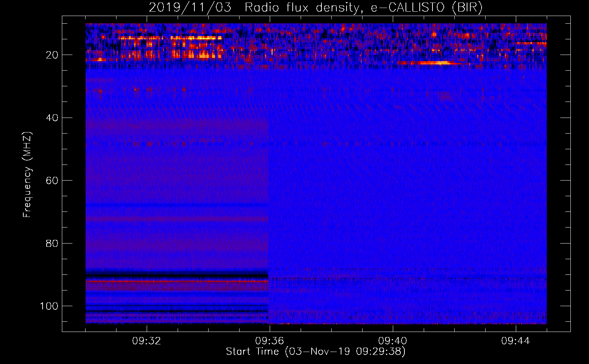Screen dimensions: 589x364
Task: Click the 40 frequency tick label
Action: (x=52, y=118)
